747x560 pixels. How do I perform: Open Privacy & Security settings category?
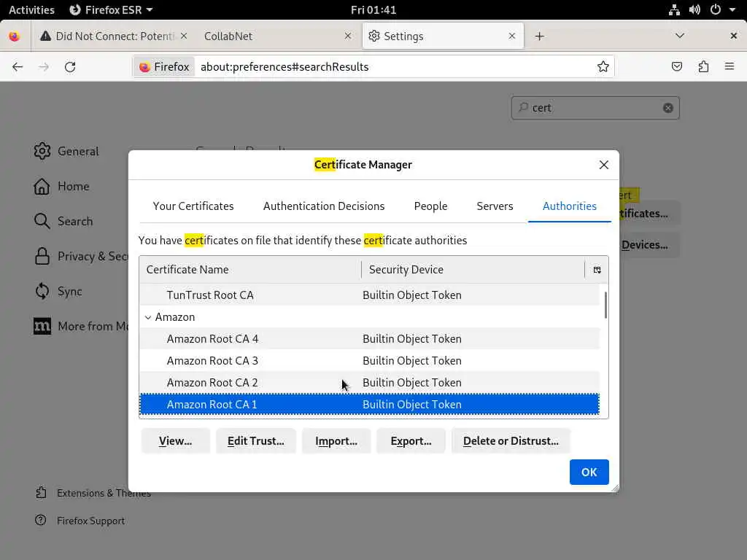click(81, 256)
